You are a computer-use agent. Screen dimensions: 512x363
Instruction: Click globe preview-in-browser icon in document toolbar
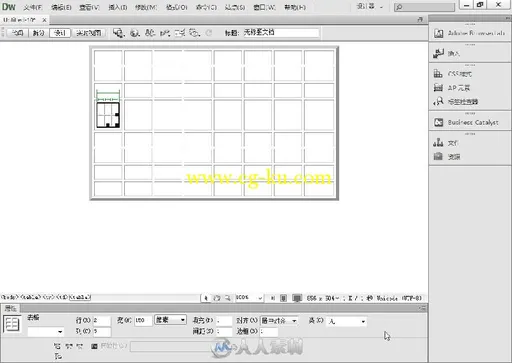135,33
